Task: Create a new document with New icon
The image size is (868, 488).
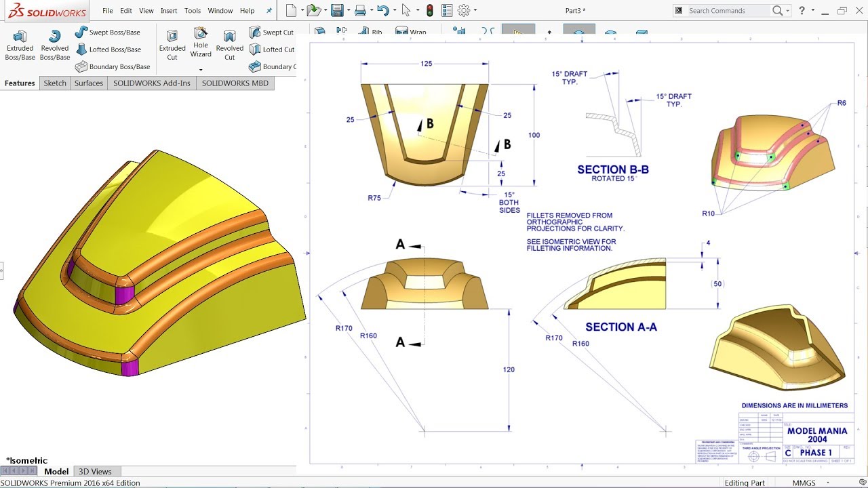Action: (291, 10)
